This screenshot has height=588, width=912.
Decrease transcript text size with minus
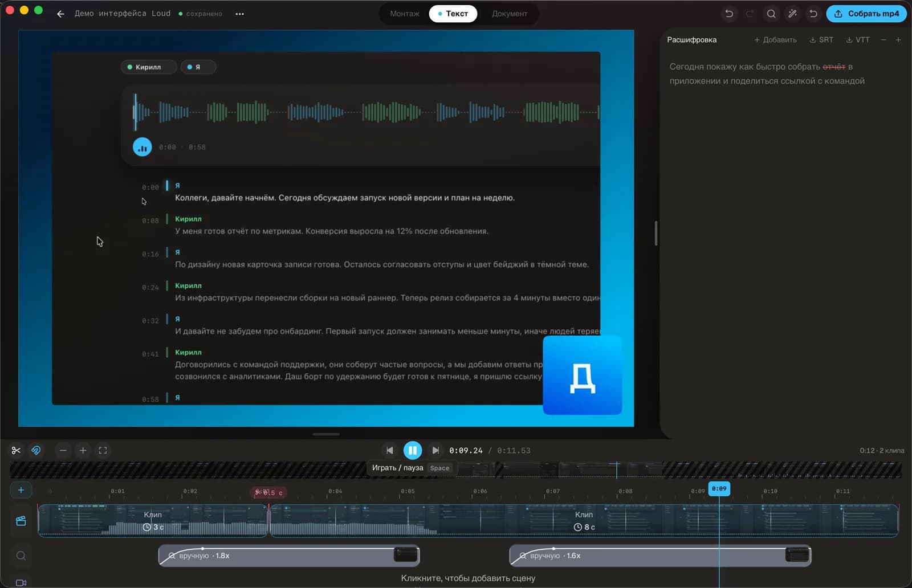click(x=883, y=40)
